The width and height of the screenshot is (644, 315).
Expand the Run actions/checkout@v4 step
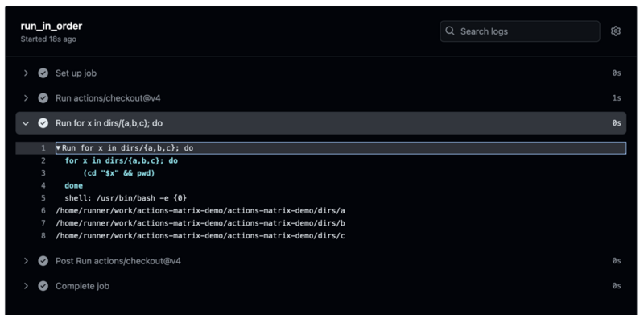pos(26,98)
